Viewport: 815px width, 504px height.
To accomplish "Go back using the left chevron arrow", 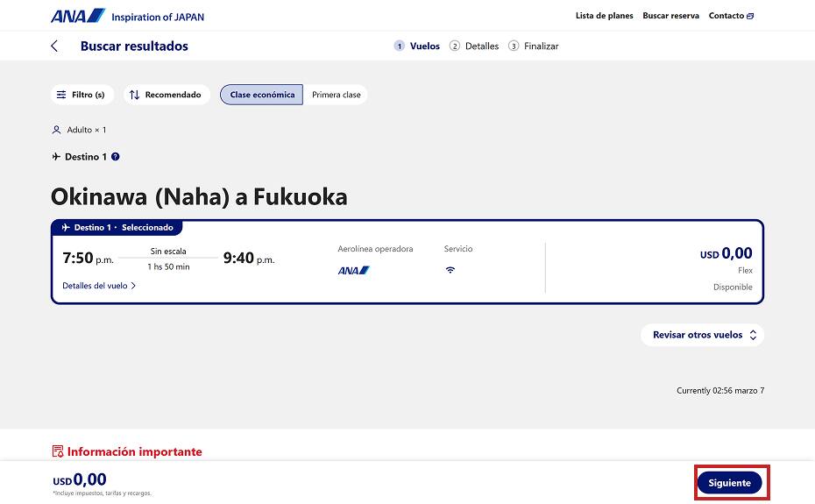I will (x=54, y=46).
